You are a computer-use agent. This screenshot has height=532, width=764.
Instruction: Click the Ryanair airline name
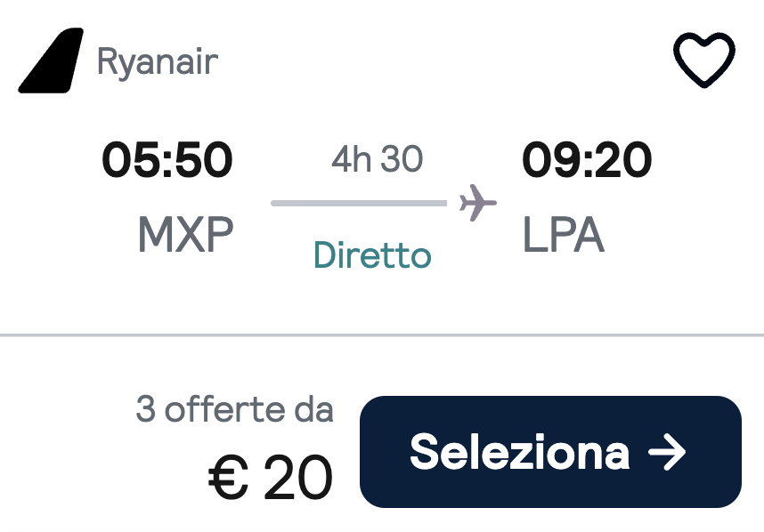click(x=158, y=61)
